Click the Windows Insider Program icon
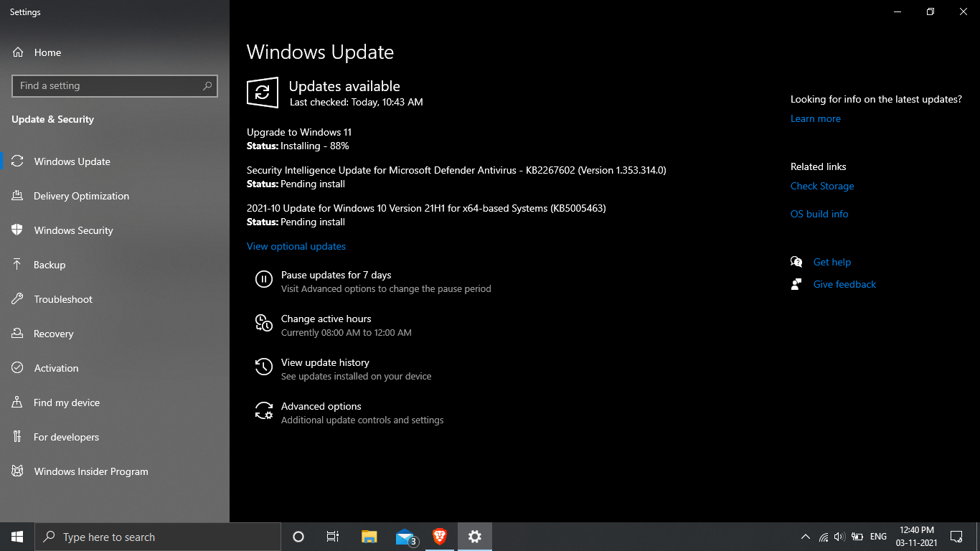Image resolution: width=980 pixels, height=551 pixels. [18, 471]
